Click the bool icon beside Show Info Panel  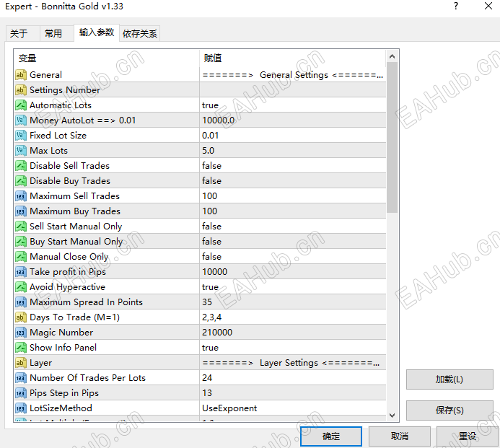tap(21, 348)
